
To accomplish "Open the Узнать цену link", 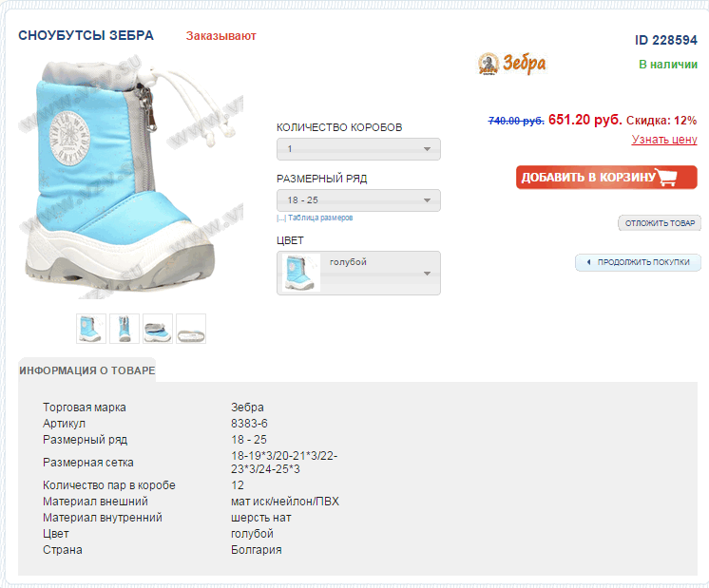I will tap(664, 140).
